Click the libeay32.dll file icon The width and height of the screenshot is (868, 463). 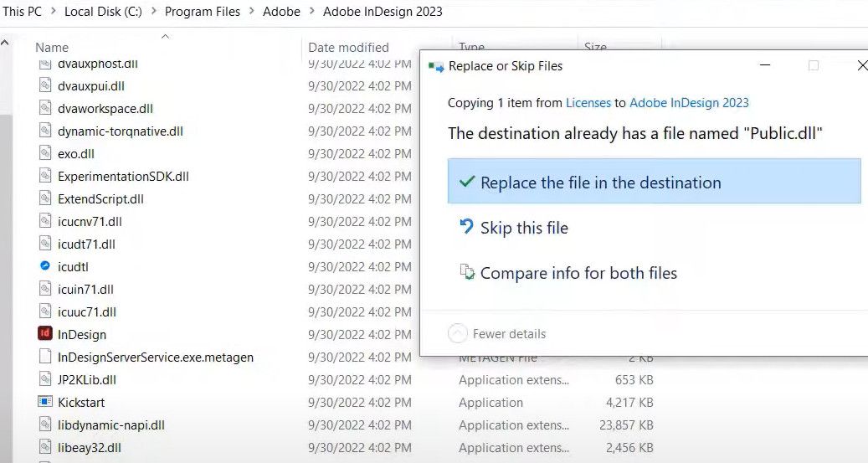click(45, 447)
